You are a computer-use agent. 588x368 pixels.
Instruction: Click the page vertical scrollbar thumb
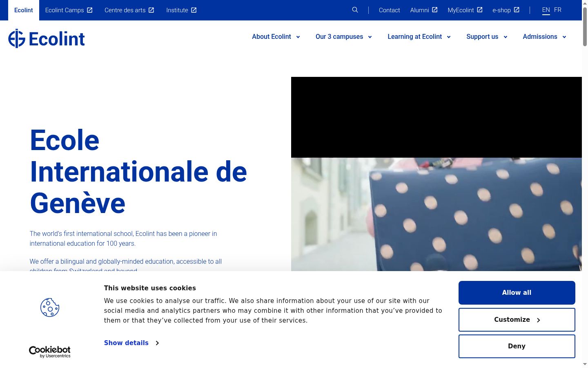[585, 27]
